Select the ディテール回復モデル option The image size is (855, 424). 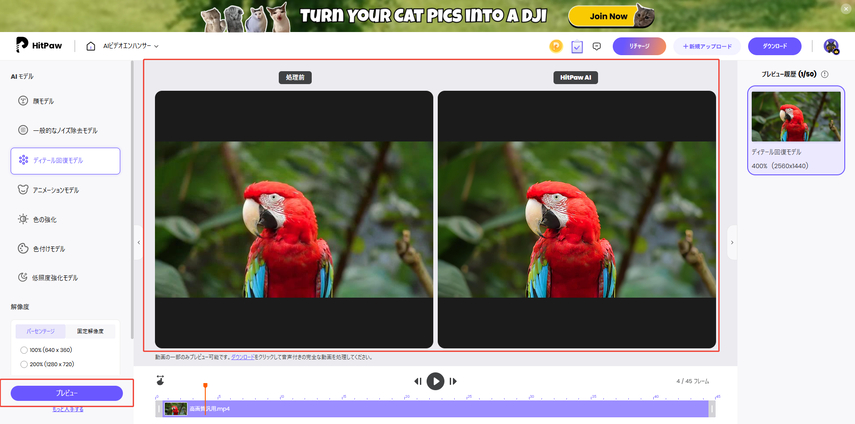[x=65, y=161]
